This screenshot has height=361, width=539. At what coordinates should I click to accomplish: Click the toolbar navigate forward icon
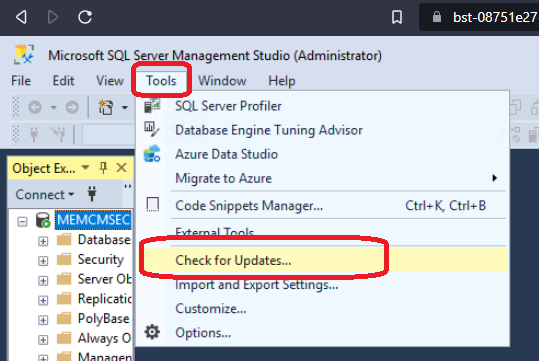pyautogui.click(x=72, y=108)
